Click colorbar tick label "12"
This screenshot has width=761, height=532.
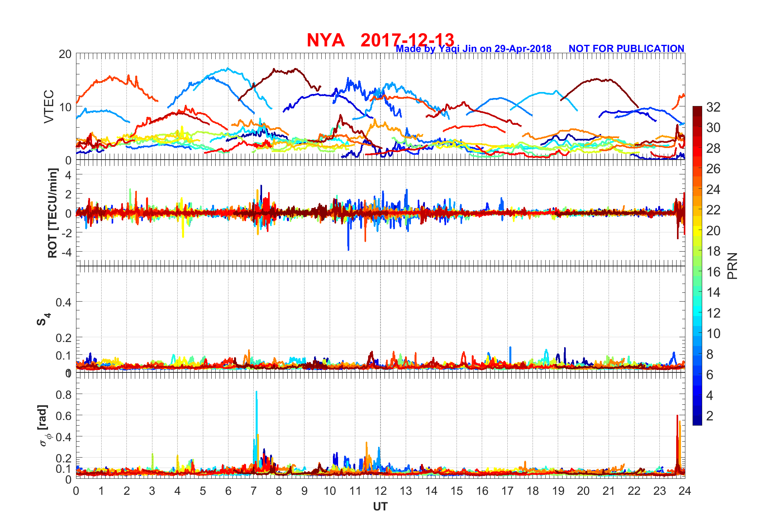point(713,313)
